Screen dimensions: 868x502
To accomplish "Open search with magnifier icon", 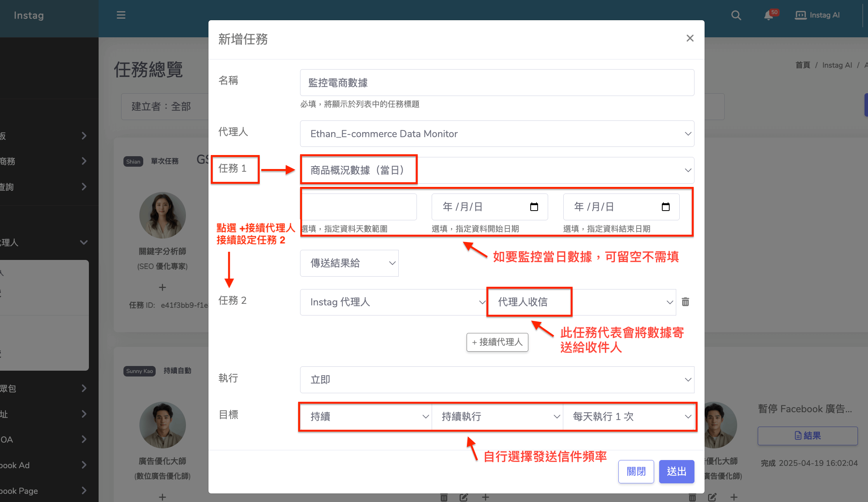I will (x=736, y=15).
